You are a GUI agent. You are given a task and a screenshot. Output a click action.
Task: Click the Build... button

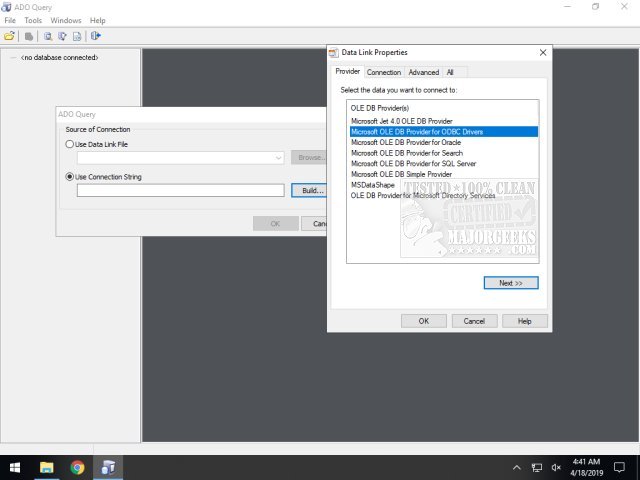pyautogui.click(x=309, y=191)
